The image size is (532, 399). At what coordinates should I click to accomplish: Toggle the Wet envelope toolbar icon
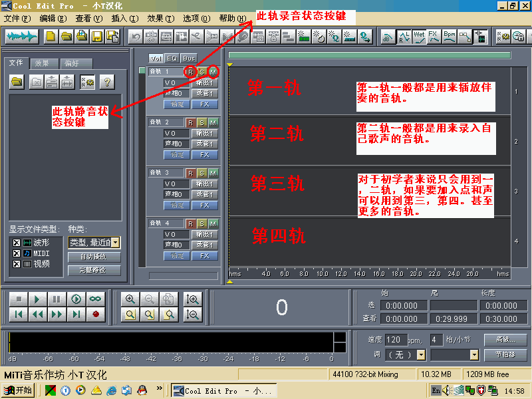tap(419, 37)
